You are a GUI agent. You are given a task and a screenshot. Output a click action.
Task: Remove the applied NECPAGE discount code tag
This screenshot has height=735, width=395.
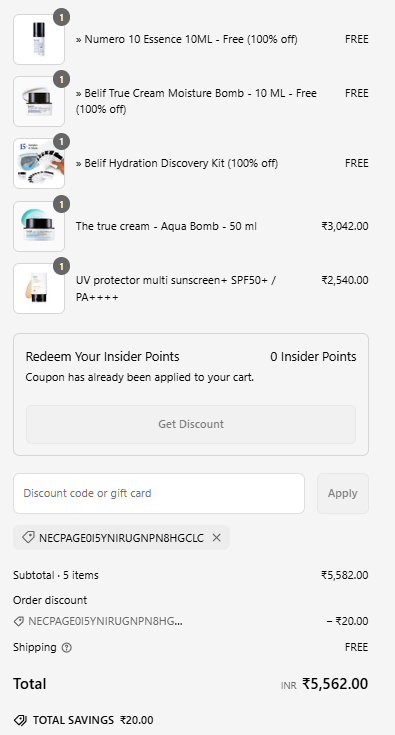(216, 538)
